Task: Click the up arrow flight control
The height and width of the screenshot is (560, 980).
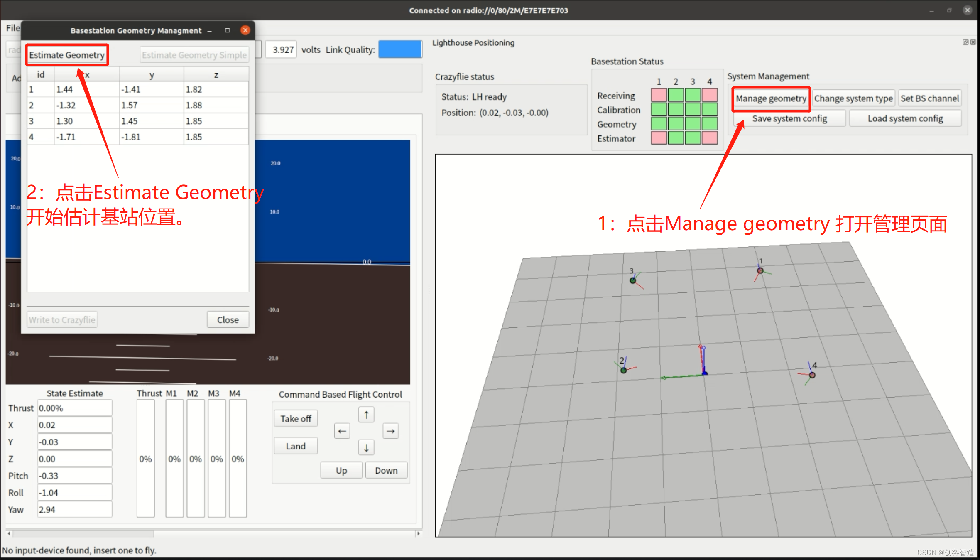Action: 366,414
